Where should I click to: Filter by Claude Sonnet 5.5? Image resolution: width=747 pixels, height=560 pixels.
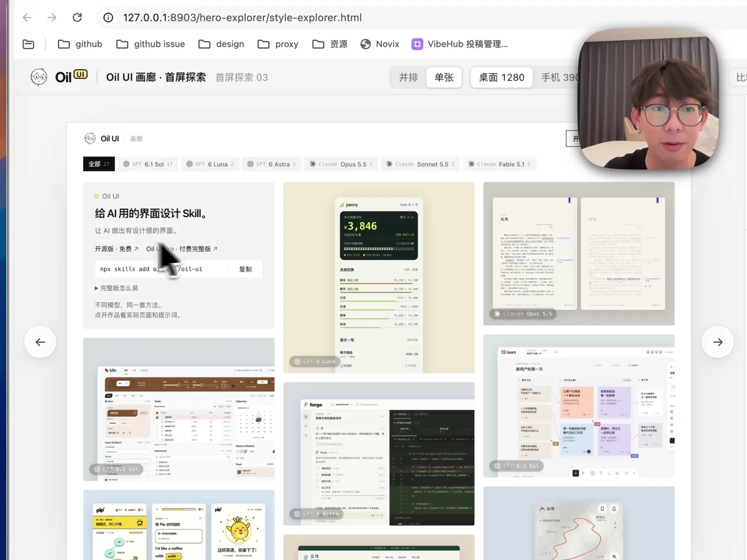pyautogui.click(x=420, y=164)
